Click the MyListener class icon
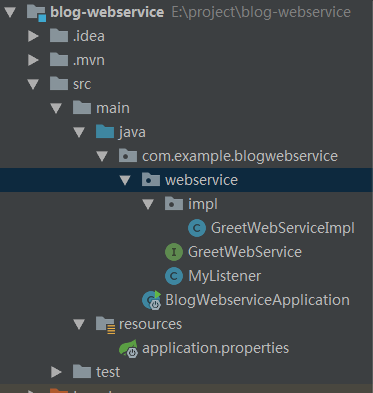373x393 pixels. [174, 276]
